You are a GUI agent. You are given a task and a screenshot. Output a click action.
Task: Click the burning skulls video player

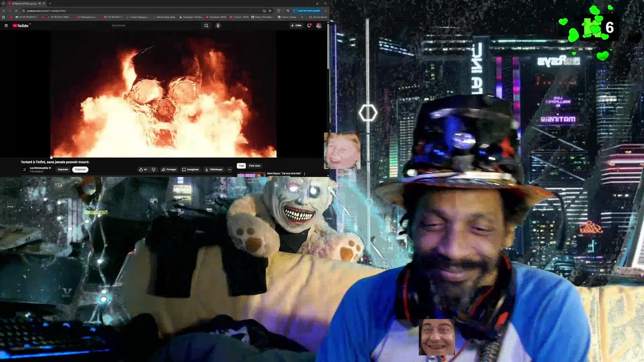point(163,94)
